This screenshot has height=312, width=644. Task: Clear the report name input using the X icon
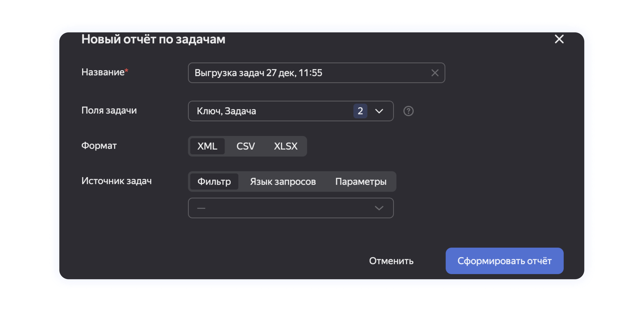[435, 73]
